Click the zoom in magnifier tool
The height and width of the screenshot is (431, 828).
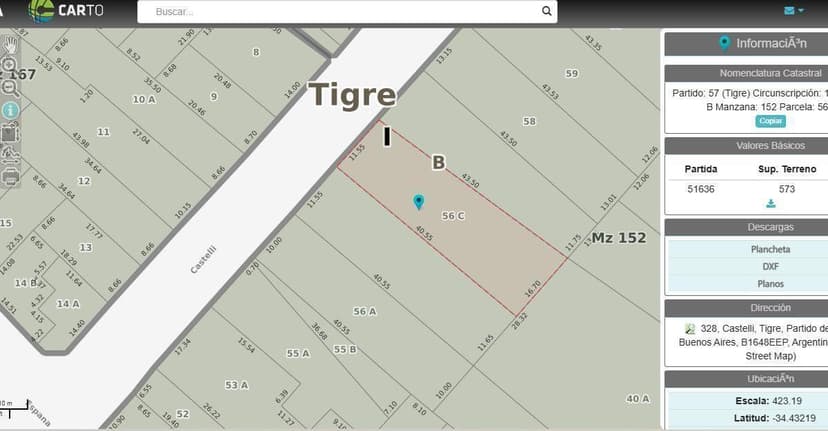pyautogui.click(x=10, y=66)
